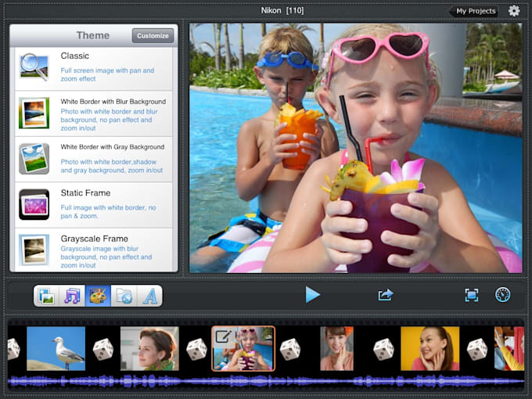Choose White Border with Blur Background theme
The width and height of the screenshot is (532, 399).
tap(94, 113)
